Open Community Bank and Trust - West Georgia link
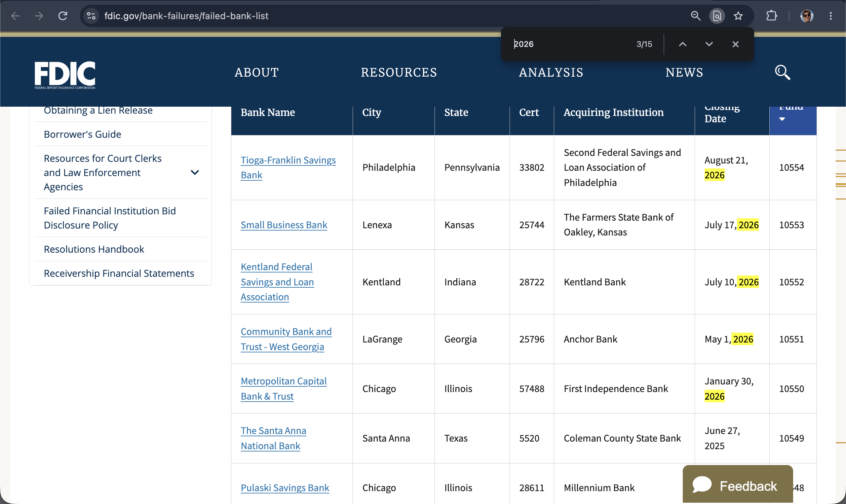 [x=286, y=339]
